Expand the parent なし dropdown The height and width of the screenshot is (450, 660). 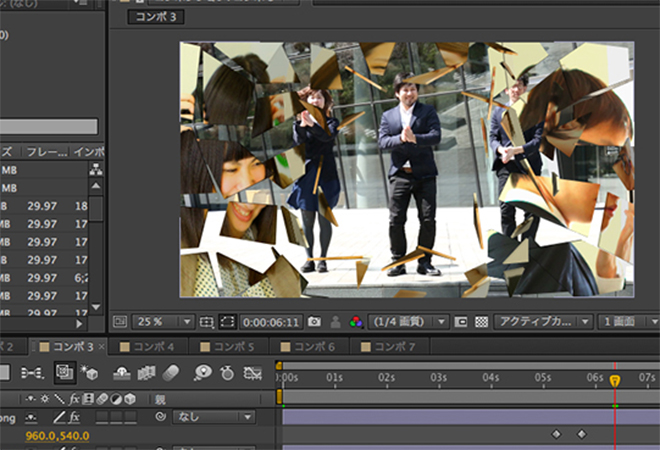(x=214, y=416)
